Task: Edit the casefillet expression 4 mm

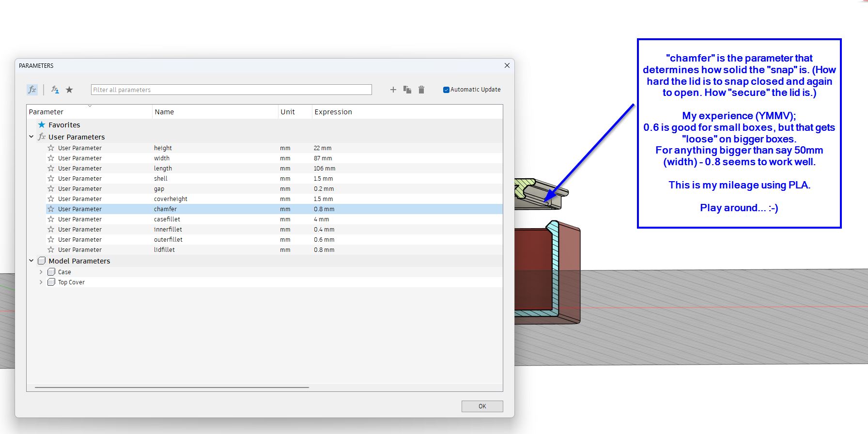Action: (x=321, y=219)
